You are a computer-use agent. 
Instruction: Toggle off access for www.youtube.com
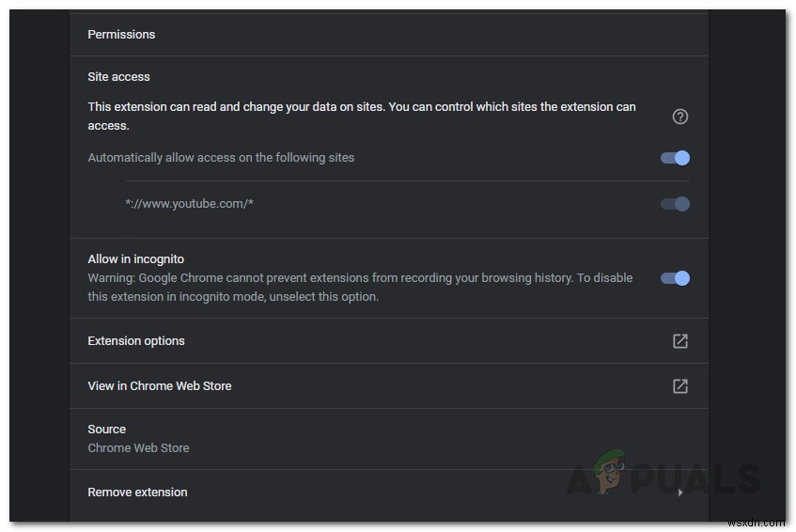pyautogui.click(x=676, y=204)
